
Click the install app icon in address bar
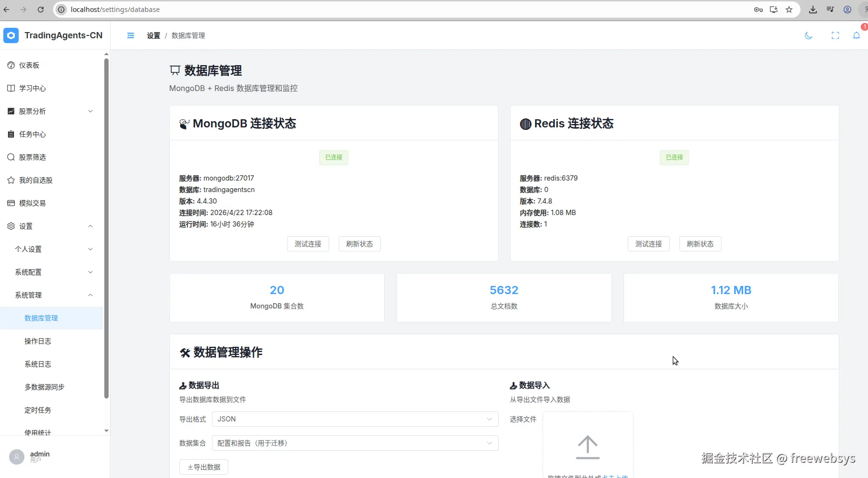(x=774, y=10)
